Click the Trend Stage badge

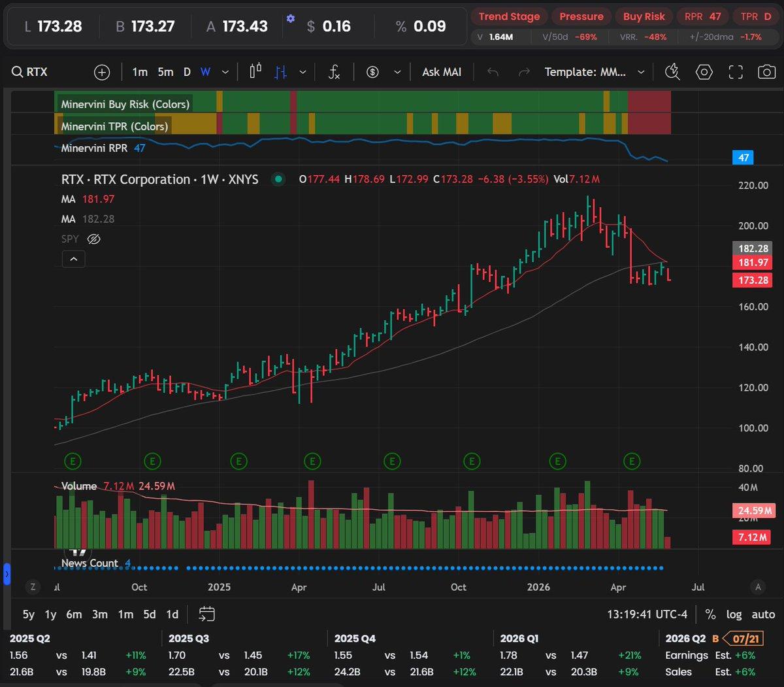click(510, 16)
